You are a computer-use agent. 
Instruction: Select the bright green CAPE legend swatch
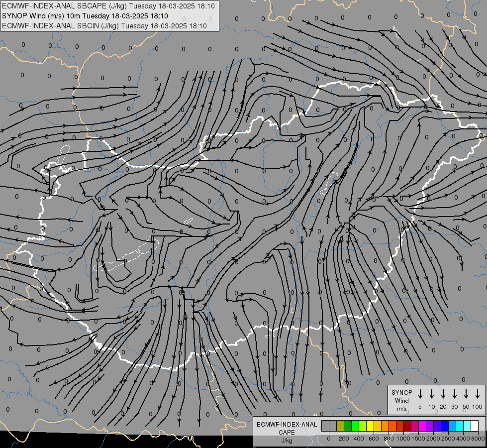[x=355, y=426]
